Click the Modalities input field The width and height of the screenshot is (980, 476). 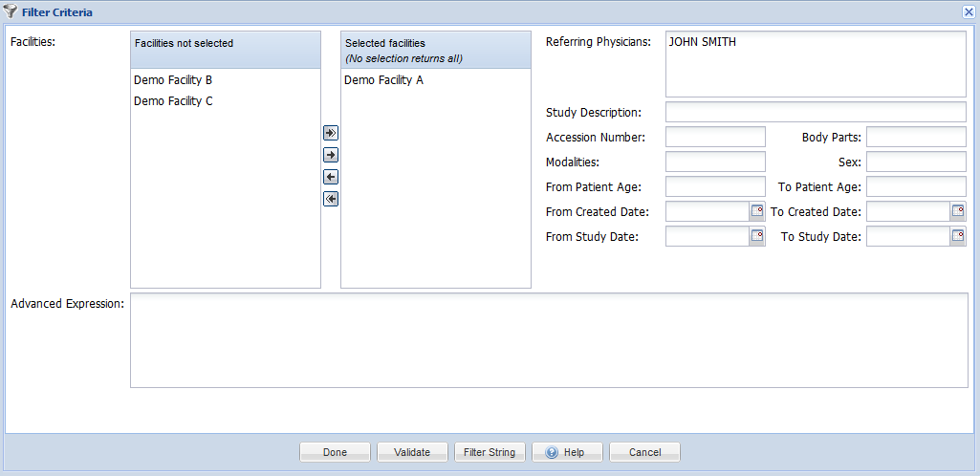click(x=715, y=162)
